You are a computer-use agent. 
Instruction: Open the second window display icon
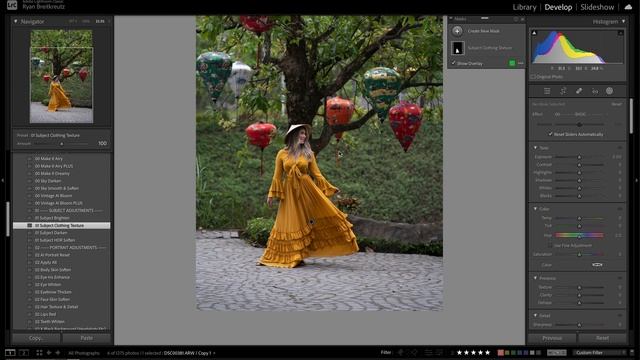coord(24,353)
